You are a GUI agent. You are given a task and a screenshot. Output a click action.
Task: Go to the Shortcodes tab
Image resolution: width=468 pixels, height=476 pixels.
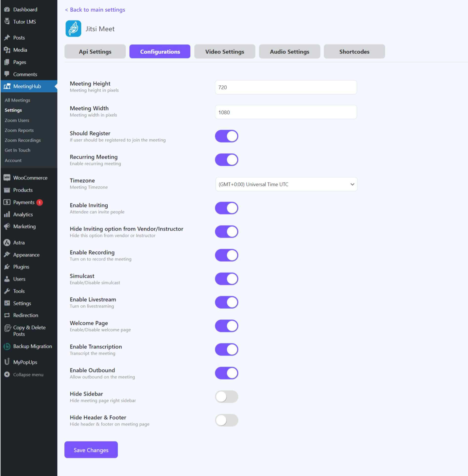pyautogui.click(x=354, y=51)
